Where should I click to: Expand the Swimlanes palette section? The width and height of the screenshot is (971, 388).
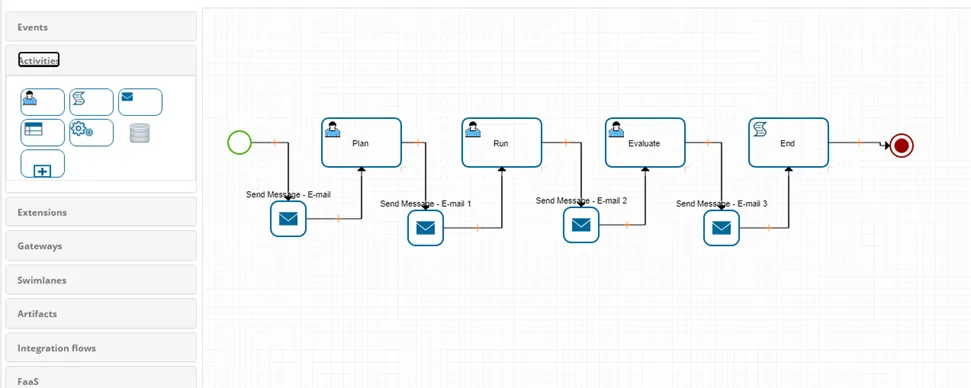(x=101, y=280)
